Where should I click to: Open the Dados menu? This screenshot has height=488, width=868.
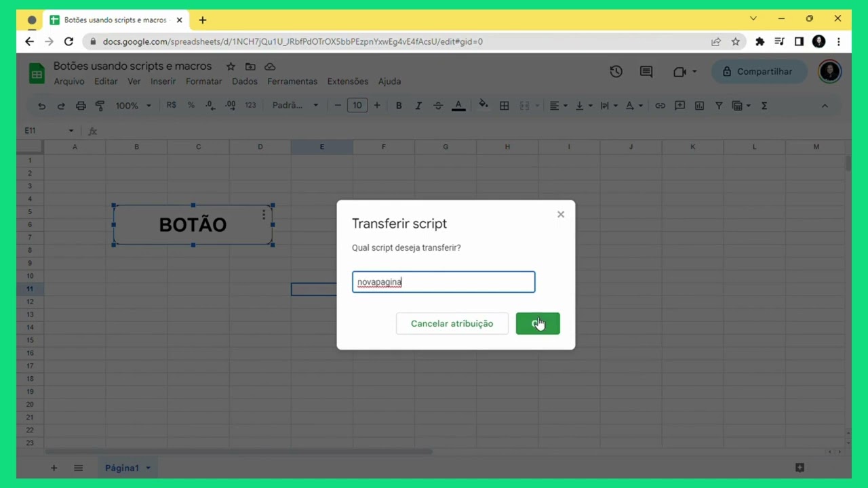(245, 81)
